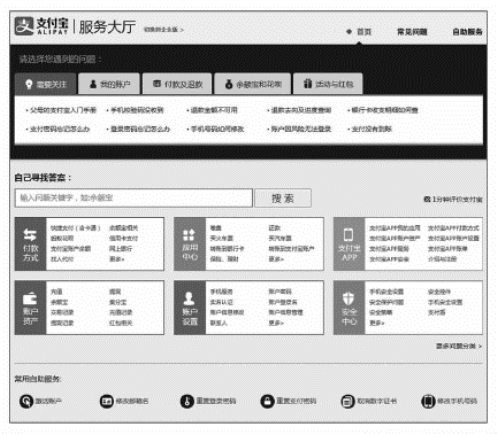Click the 搜索 search button
This screenshot has height=434, width=497.
coord(283,198)
